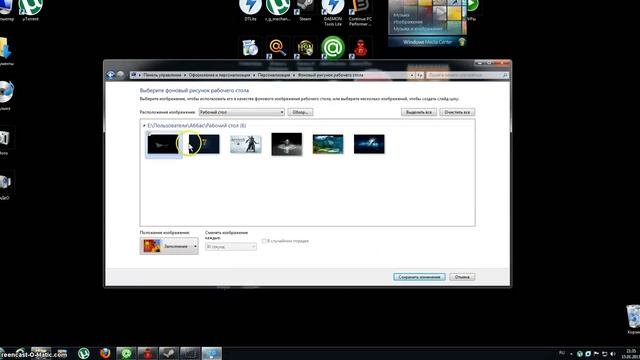640x360 pixels.
Task: Launch the green @ Mail.Ru Agent shortcut
Action: pyautogui.click(x=333, y=48)
